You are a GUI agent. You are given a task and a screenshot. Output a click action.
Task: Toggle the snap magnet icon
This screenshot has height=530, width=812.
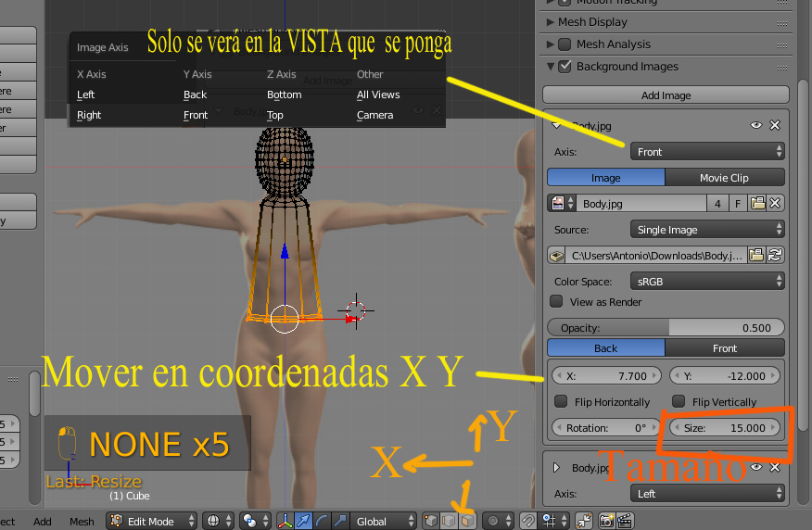click(528, 521)
